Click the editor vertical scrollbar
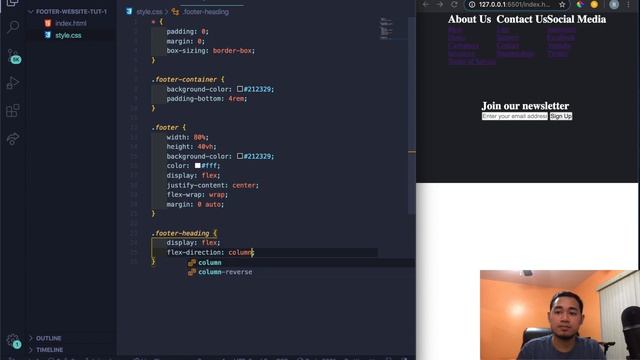Screen dimensions: 640x360 tap(411, 116)
